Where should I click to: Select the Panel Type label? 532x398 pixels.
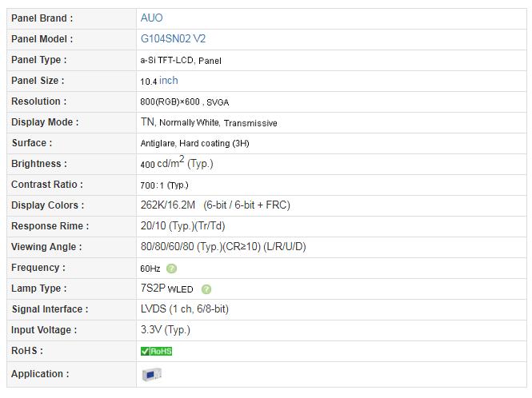click(39, 60)
